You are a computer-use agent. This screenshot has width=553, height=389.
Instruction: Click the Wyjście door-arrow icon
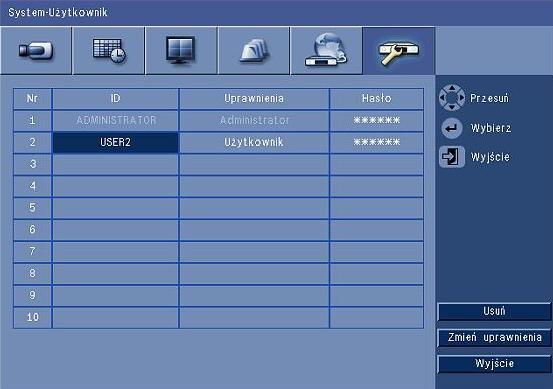[452, 157]
